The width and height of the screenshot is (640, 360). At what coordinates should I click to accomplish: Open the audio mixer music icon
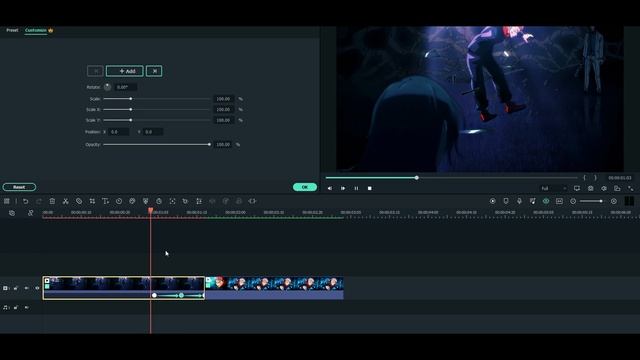[533, 201]
